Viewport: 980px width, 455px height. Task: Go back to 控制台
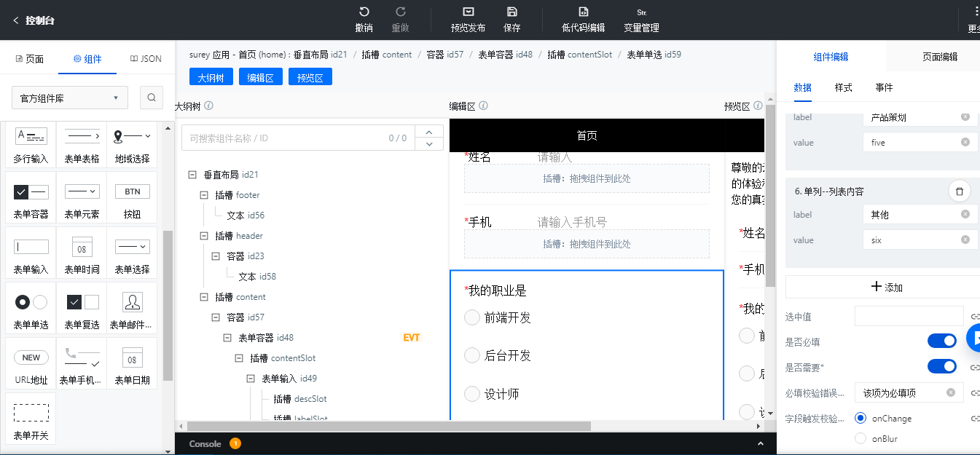(x=34, y=20)
